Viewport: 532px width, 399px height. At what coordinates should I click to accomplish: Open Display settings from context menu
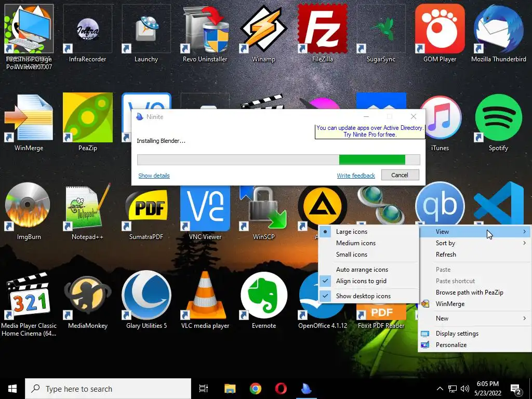coord(475,334)
